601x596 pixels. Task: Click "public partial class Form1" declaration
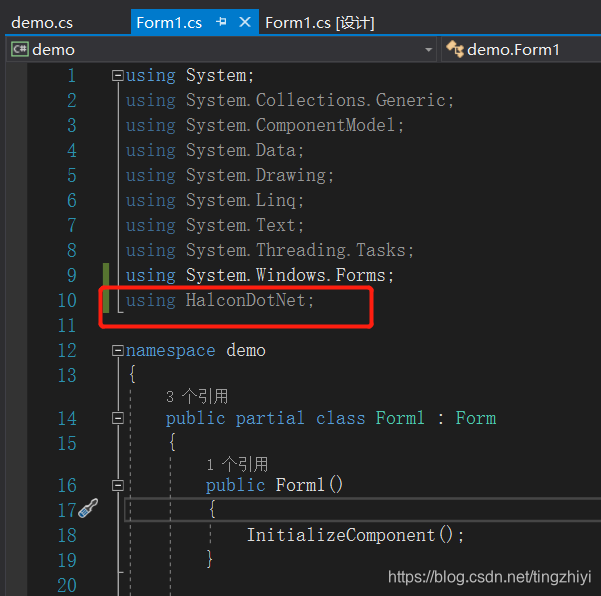[x=295, y=418]
